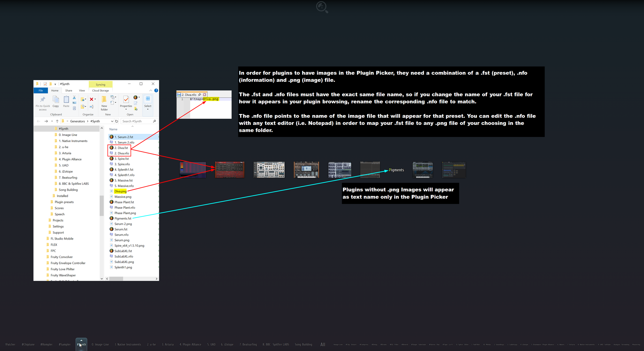Select the Plugin presets folder in tree
Image resolution: width=644 pixels, height=351 pixels.
pos(64,202)
